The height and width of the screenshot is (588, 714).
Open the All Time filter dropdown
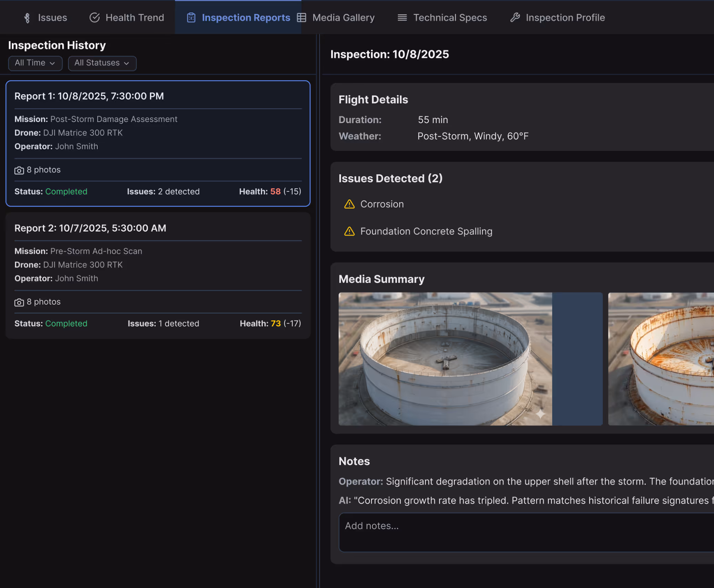coord(35,63)
